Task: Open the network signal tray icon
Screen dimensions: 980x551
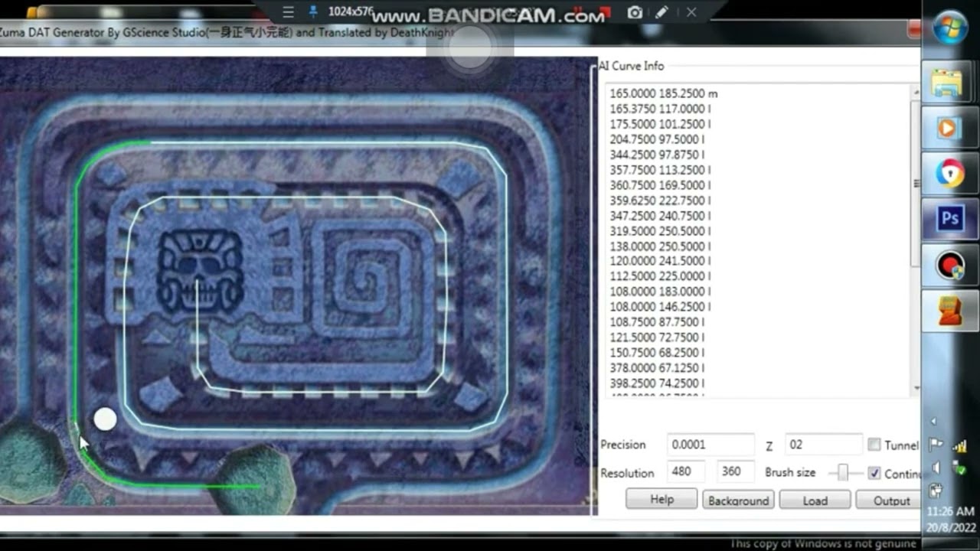Action: click(959, 445)
